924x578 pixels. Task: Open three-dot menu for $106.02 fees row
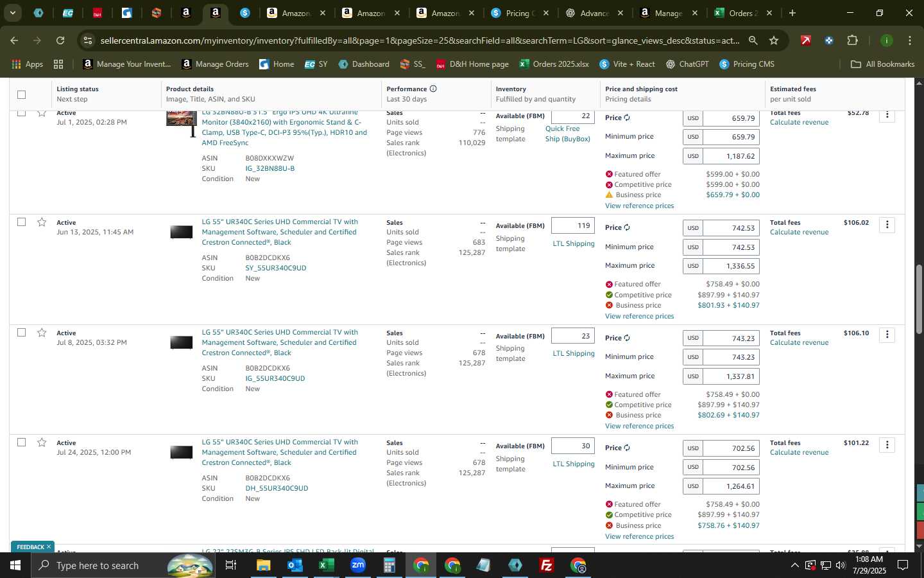click(887, 225)
